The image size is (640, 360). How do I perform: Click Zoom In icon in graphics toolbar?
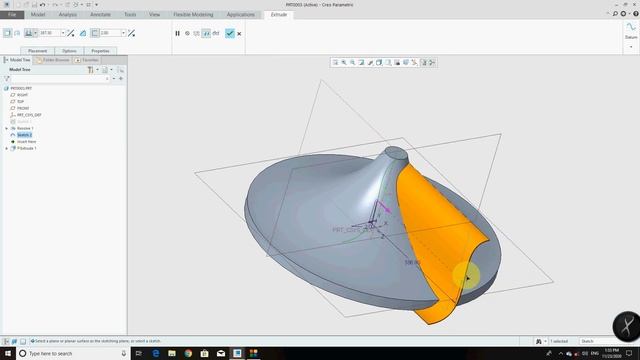click(x=344, y=62)
